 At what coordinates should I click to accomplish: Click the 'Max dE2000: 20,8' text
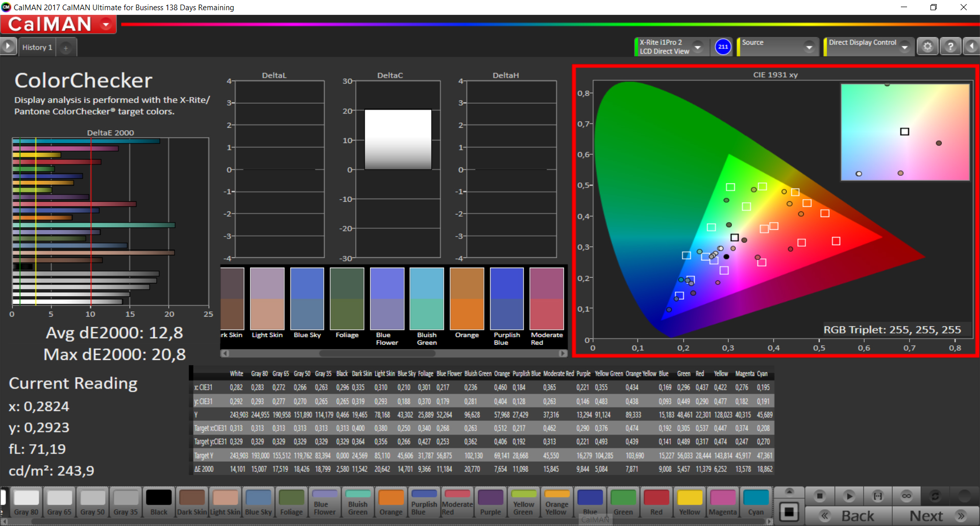114,354
